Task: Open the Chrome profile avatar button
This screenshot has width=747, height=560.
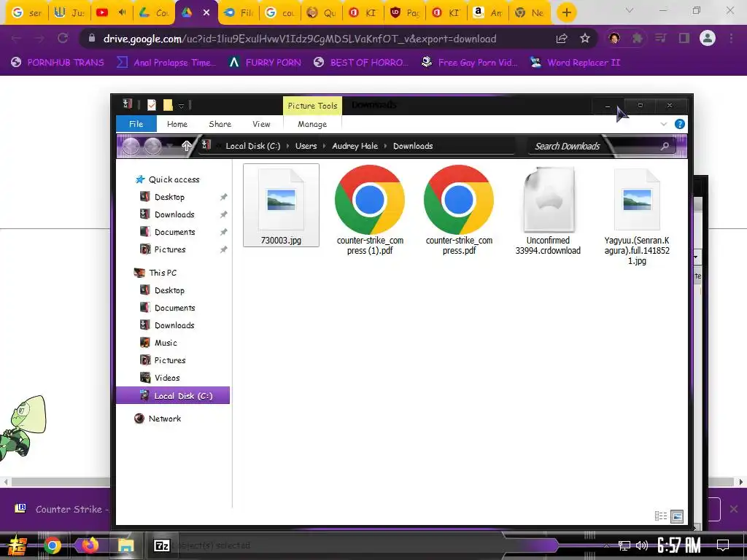Action: [x=708, y=38]
